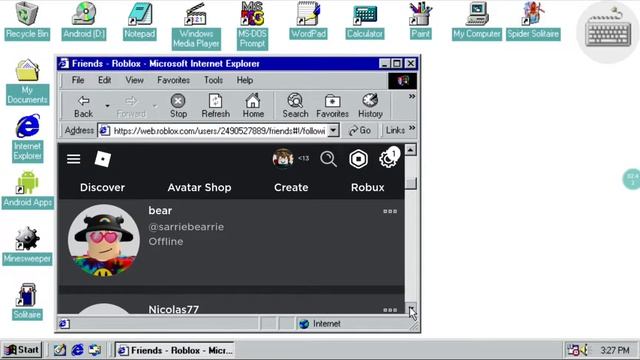
Task: Click the page scroll-down arrow
Action: (x=411, y=308)
